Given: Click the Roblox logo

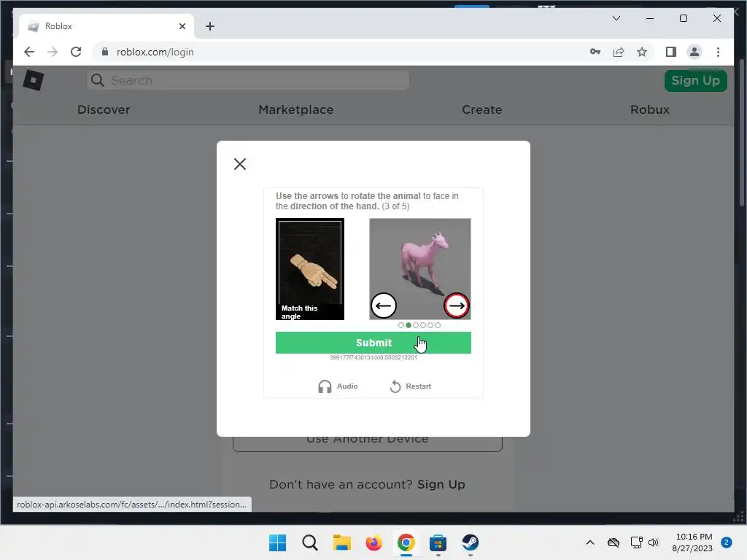Looking at the screenshot, I should pos(34,80).
